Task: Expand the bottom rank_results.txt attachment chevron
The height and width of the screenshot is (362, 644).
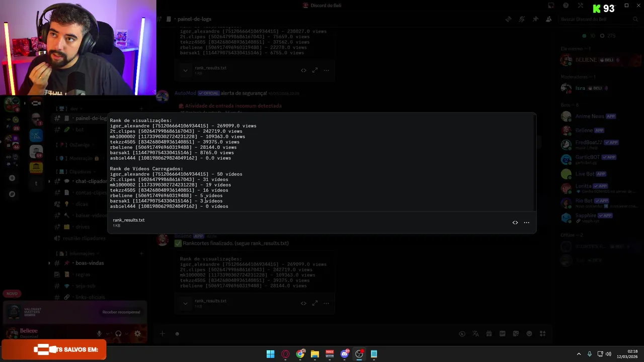Action: click(185, 303)
